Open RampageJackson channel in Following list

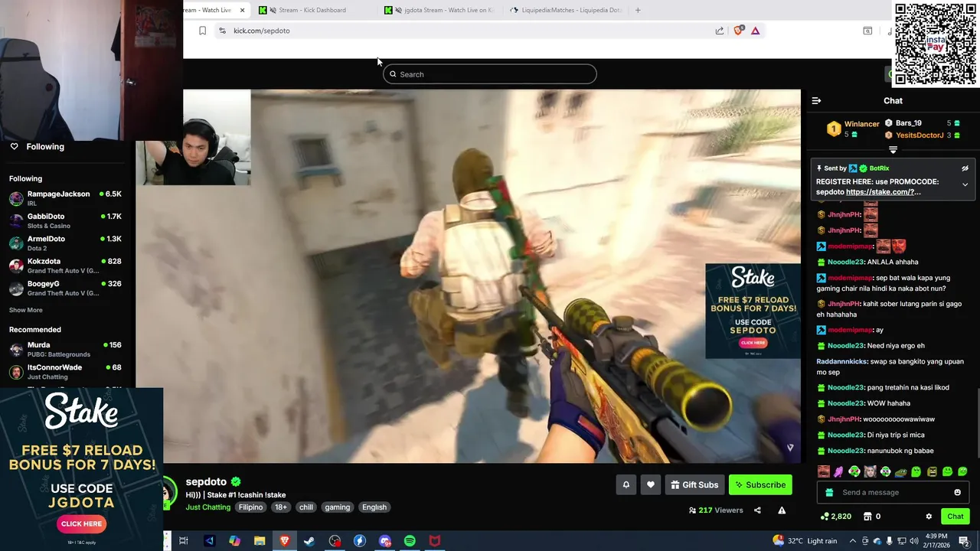coord(65,198)
